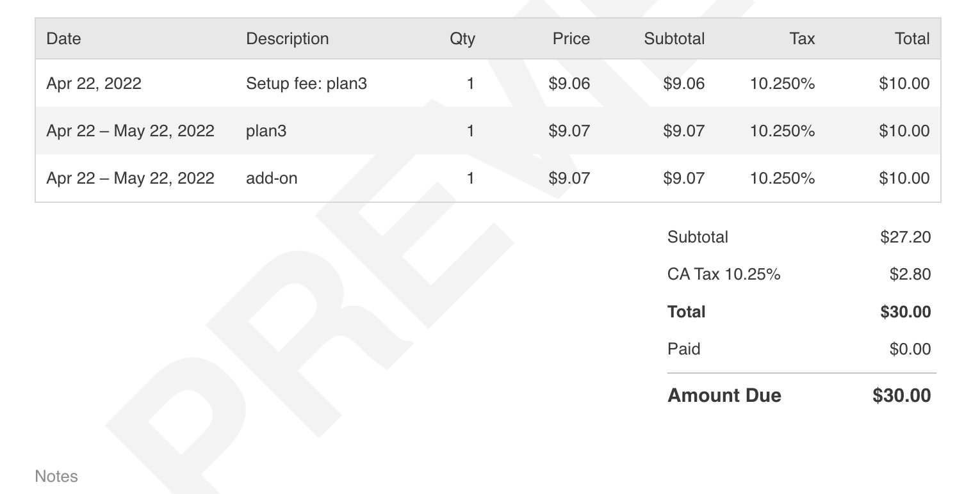Click the Notes label
The height and width of the screenshot is (494, 980).
coord(56,477)
